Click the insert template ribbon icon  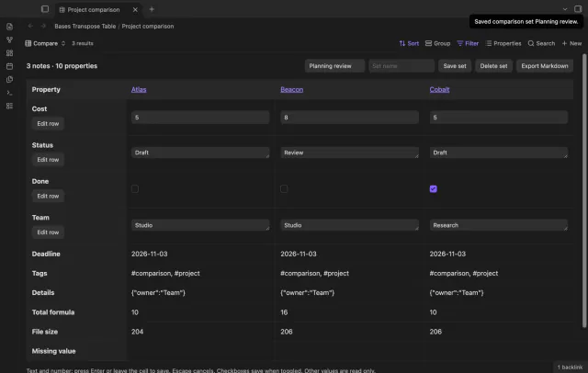[10, 80]
